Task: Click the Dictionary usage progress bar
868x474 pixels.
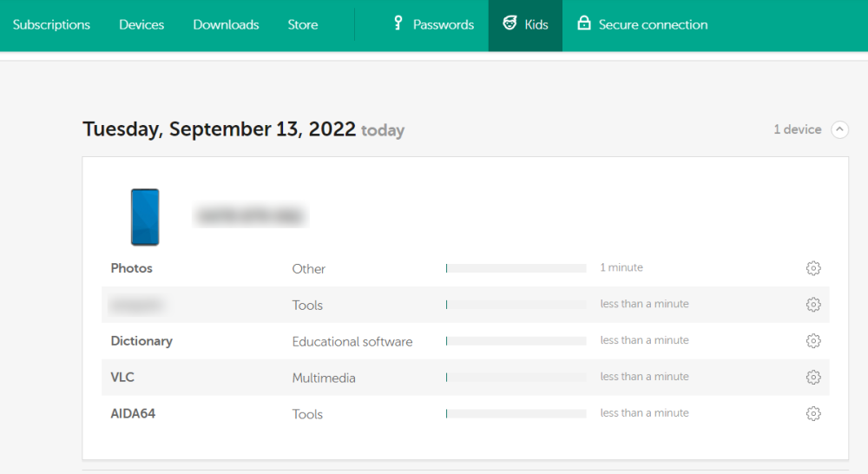Action: 516,341
